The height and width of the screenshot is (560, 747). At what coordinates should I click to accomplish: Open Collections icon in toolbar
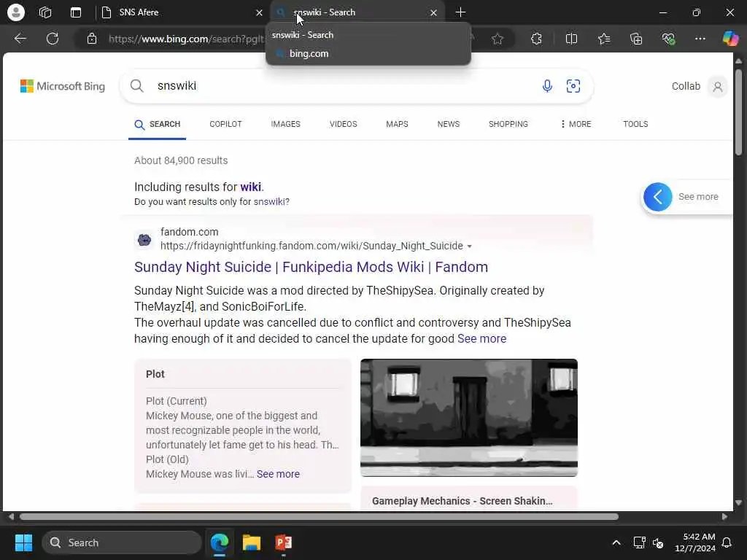[636, 39]
